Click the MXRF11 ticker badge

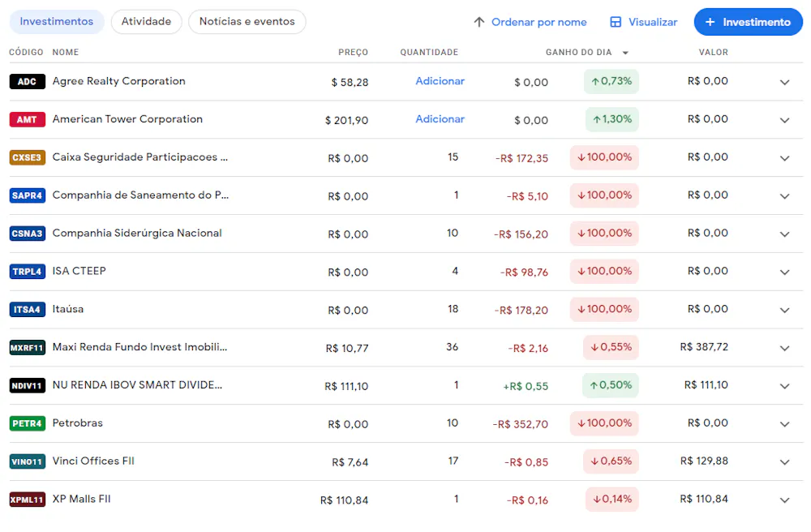point(27,348)
